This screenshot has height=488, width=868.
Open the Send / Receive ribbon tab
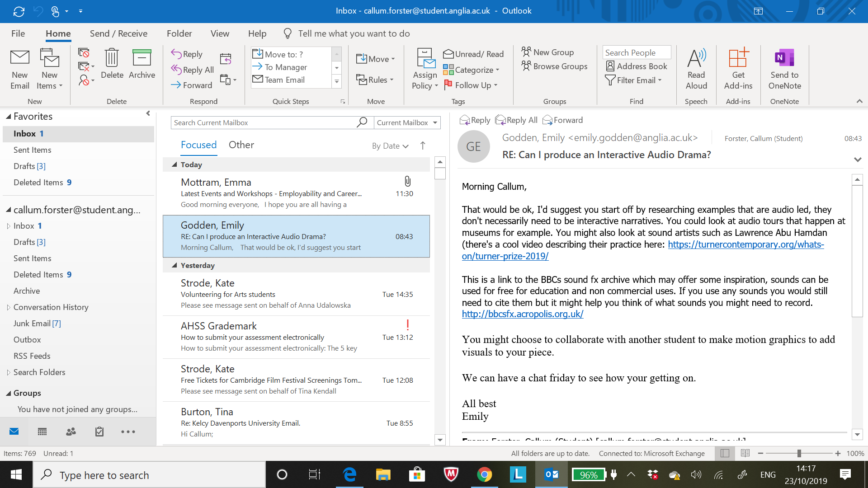click(118, 34)
